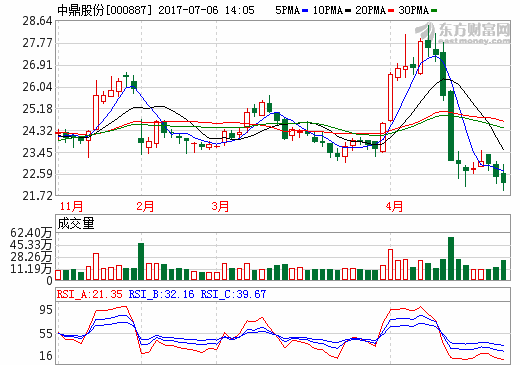
Task: Click the 55 RSI axis label
Action: click(x=46, y=334)
